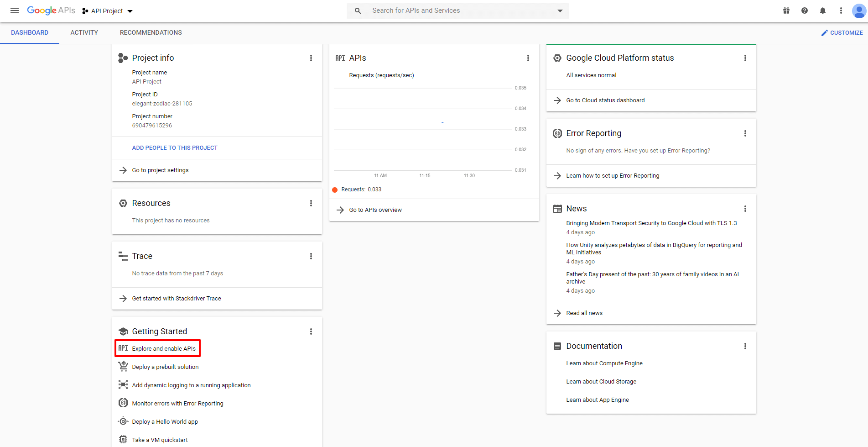Screen dimensions: 868x447
Task: Click the pencil icon beside Customize
Action: click(825, 33)
